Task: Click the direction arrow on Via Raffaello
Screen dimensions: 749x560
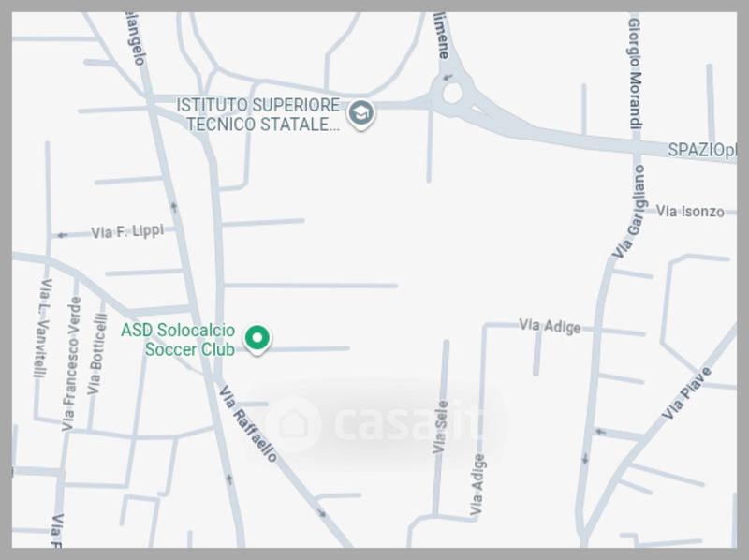Action: (x=321, y=514)
